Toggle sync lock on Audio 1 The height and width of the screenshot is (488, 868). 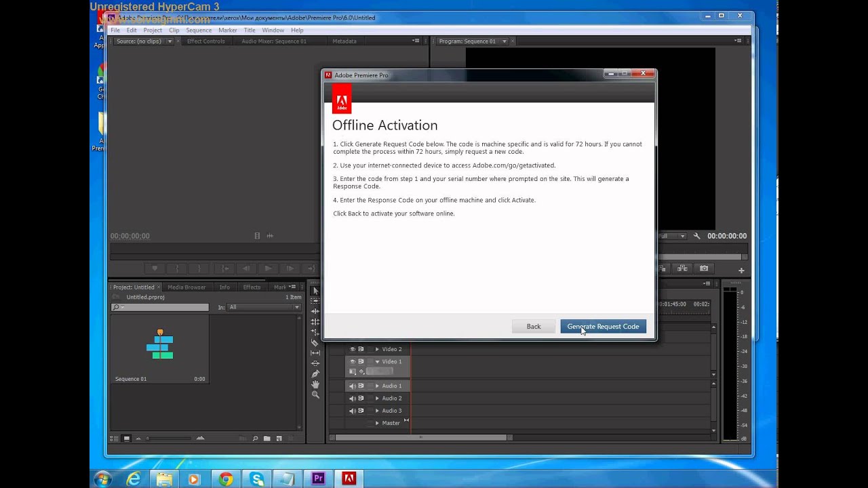[361, 386]
